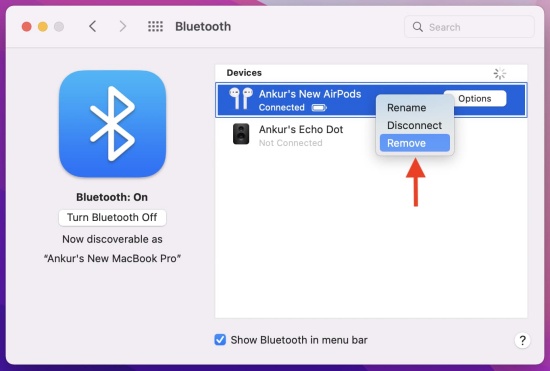This screenshot has height=371, width=550.
Task: Click the Turn Bluetooth Off button
Action: point(112,217)
